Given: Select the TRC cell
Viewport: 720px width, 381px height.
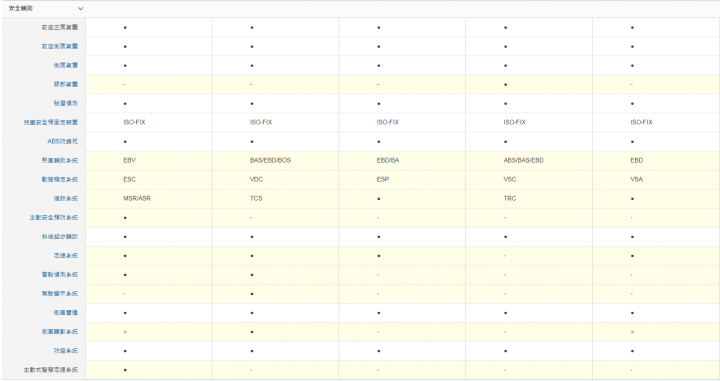Looking at the screenshot, I should tap(510, 198).
